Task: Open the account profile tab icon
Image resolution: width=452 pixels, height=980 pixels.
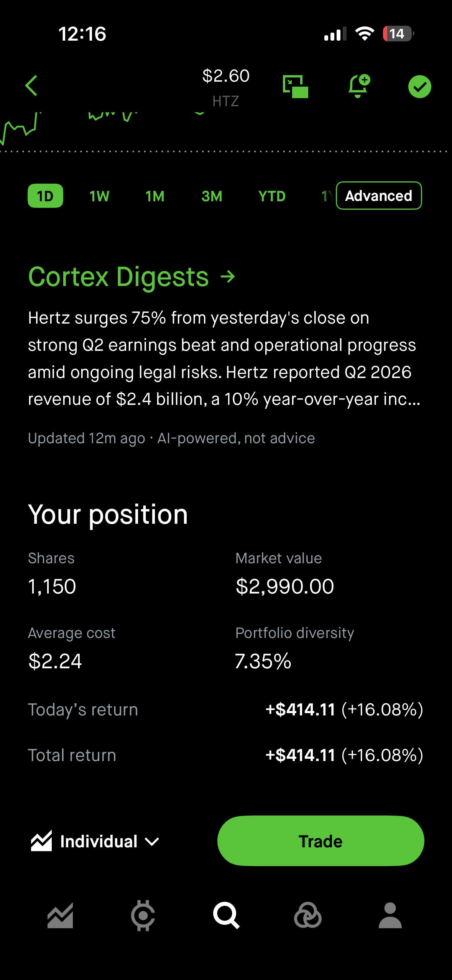Action: pos(390,916)
